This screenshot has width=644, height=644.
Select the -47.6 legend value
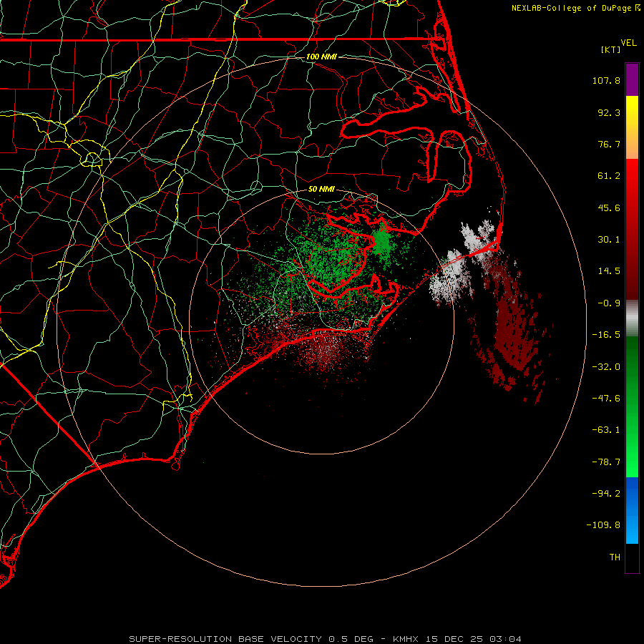click(606, 399)
